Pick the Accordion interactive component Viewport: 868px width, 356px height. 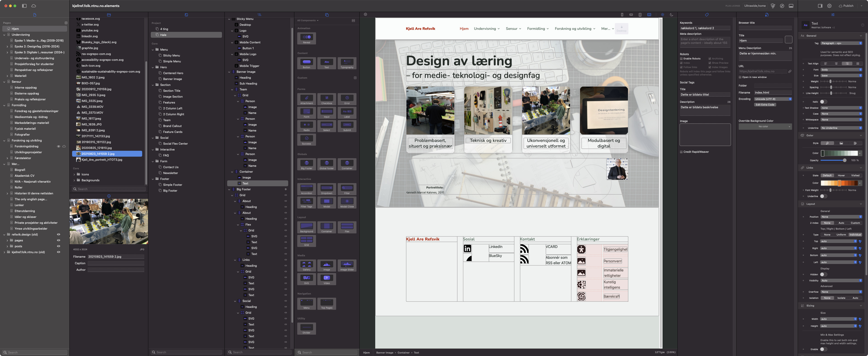click(x=306, y=189)
